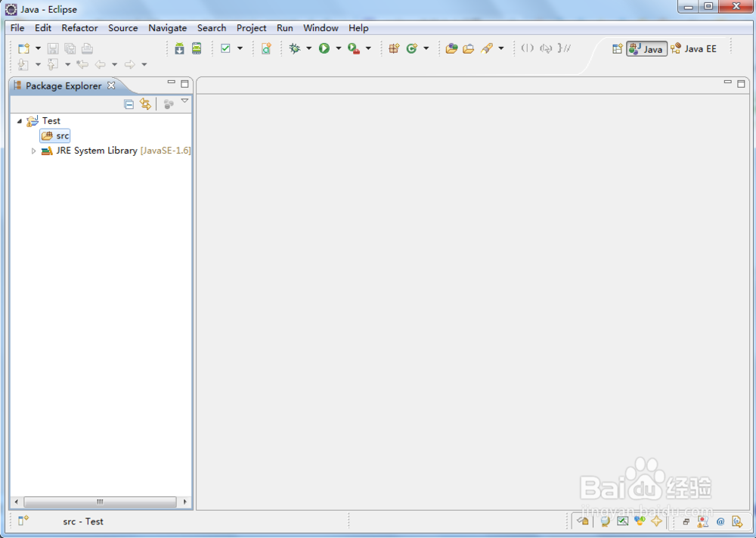Viewport: 756px width, 538px height.
Task: Click the Last Edit Location arrow icon
Action: click(x=82, y=64)
